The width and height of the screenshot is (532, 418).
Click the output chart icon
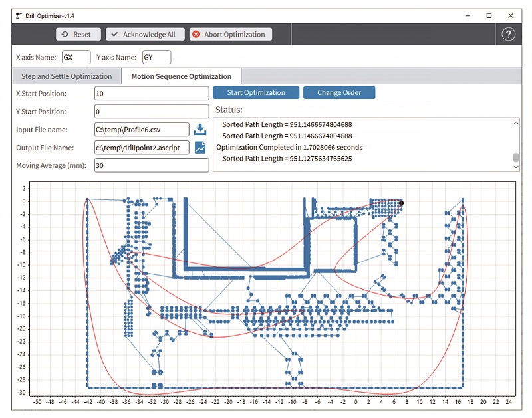200,148
